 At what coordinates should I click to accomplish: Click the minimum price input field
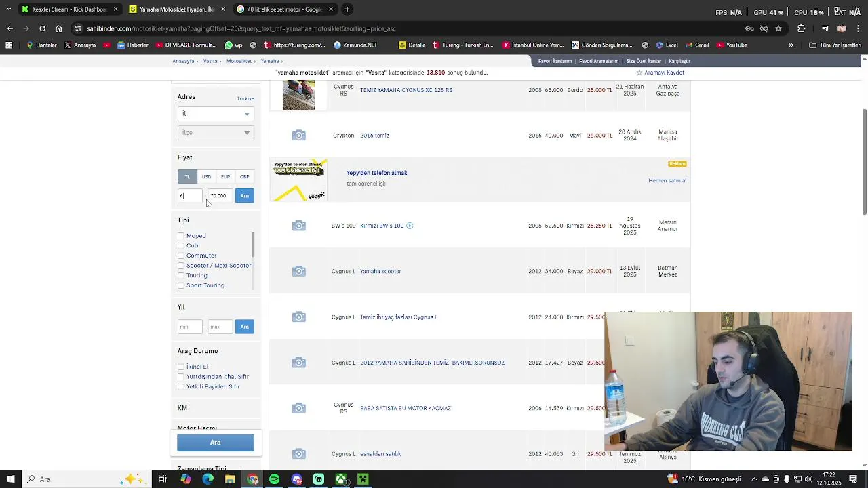(190, 196)
